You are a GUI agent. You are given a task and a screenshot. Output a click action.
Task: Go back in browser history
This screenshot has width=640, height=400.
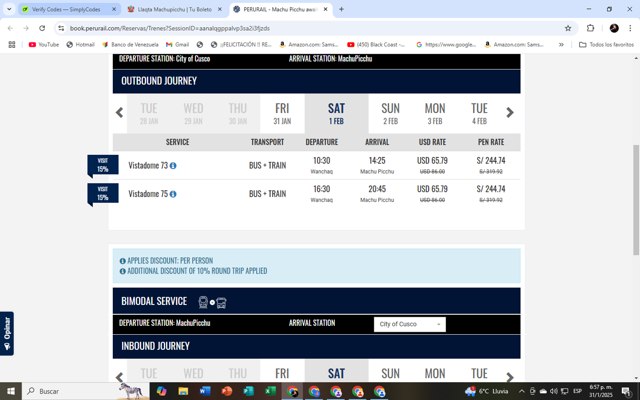coord(11,28)
